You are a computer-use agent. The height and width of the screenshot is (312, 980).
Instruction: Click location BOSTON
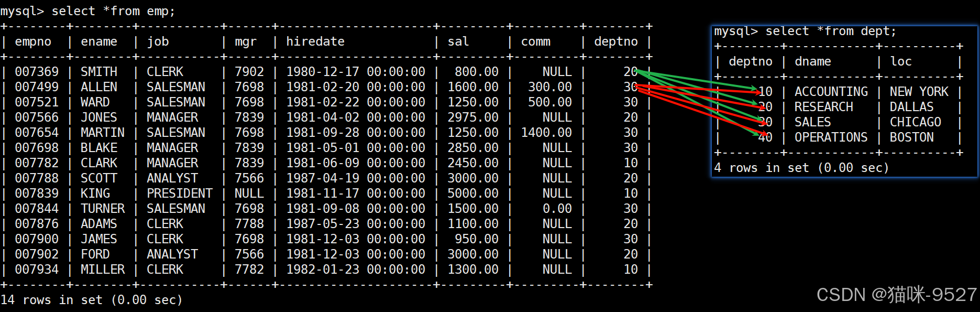point(912,137)
